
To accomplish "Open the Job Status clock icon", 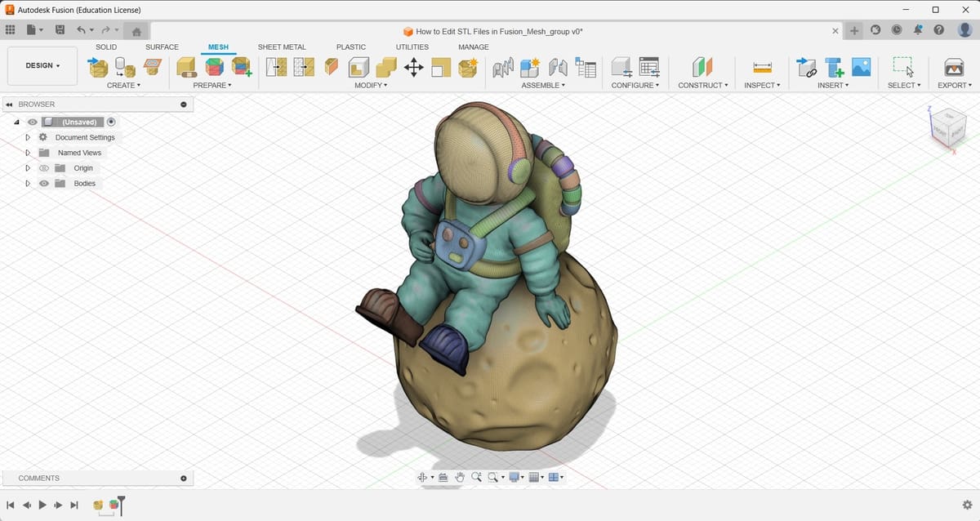I will click(x=897, y=30).
